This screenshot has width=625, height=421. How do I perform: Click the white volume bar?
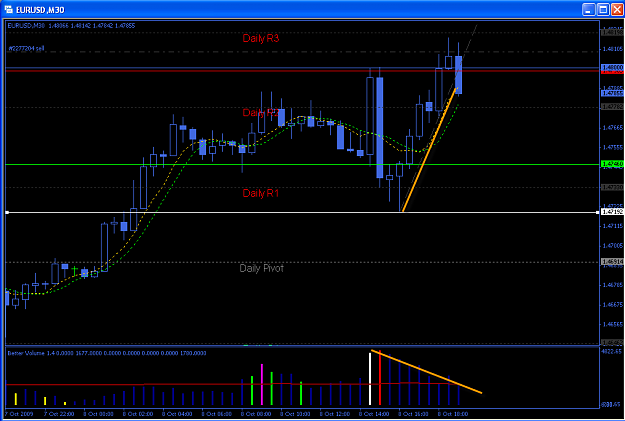370,379
